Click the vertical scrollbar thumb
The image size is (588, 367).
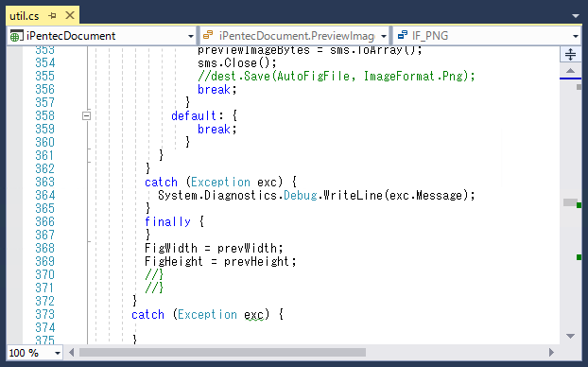[570, 203]
